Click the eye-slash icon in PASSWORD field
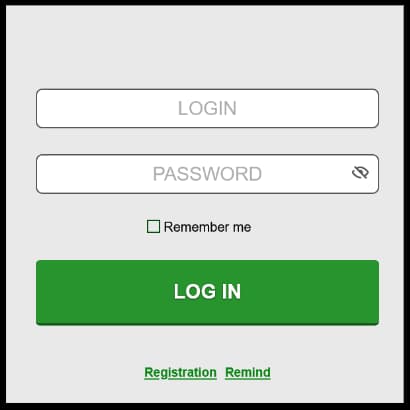The image size is (410, 410). point(360,173)
